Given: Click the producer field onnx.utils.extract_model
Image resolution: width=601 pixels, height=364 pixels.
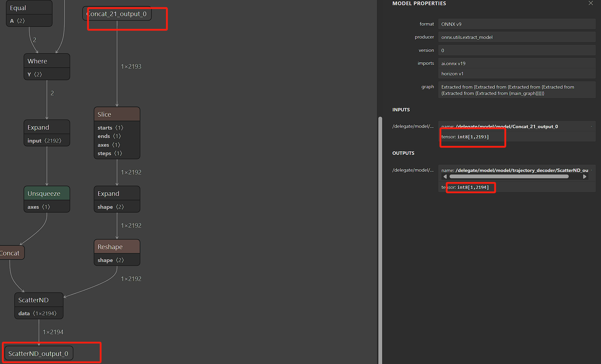Looking at the screenshot, I should pyautogui.click(x=516, y=37).
